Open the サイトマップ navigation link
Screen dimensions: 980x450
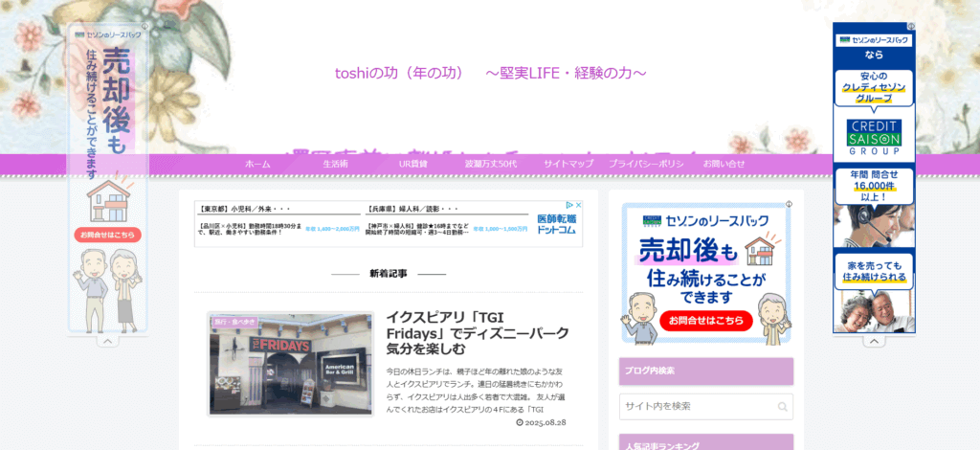click(568, 164)
